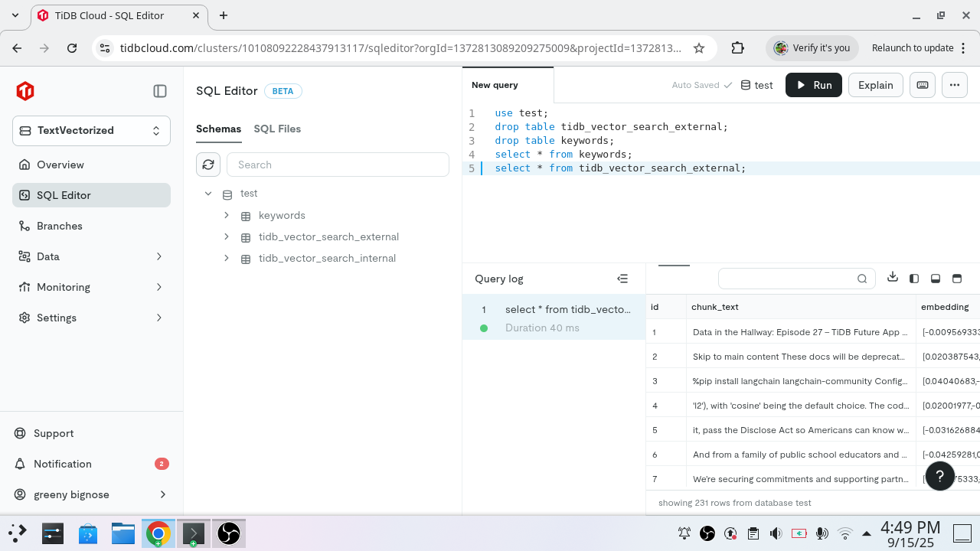Open the Branches page
The width and height of the screenshot is (980, 551).
[x=91, y=226]
